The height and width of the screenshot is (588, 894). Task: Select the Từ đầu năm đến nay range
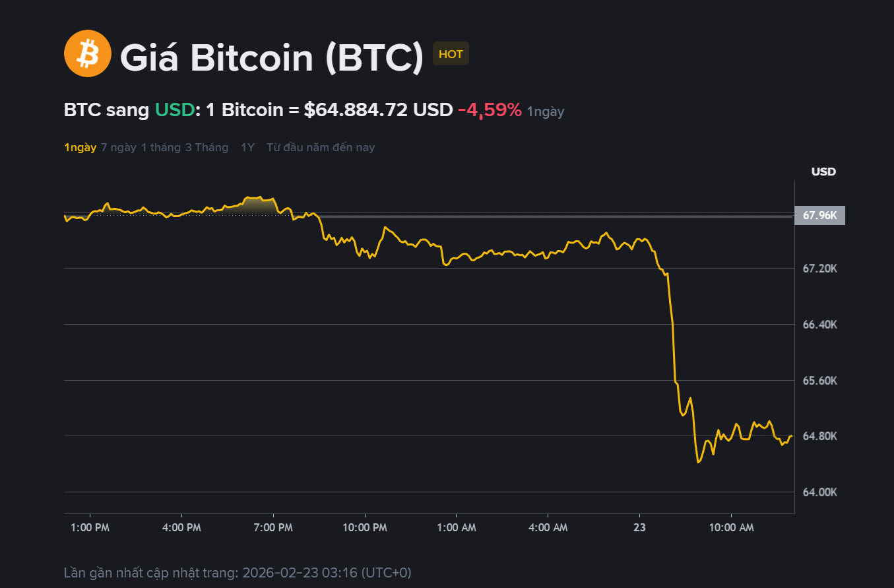[321, 147]
